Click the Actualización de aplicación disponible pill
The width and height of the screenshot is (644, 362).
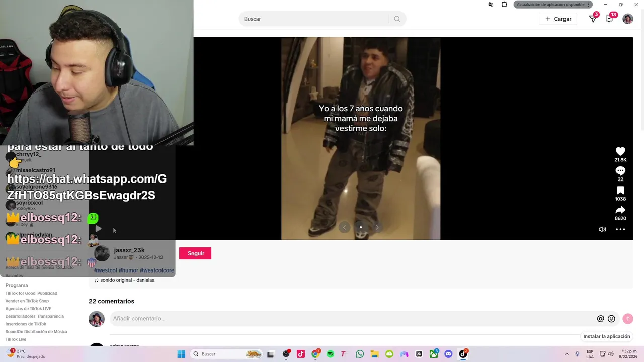[x=553, y=5]
